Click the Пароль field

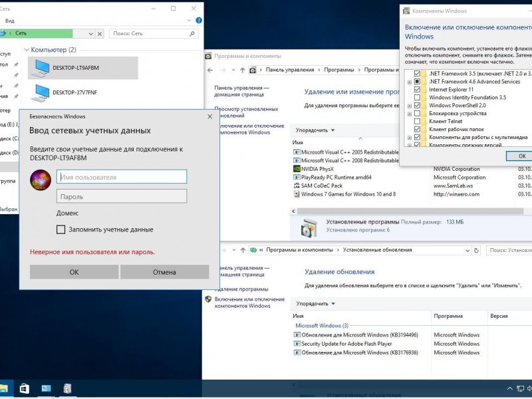point(122,196)
